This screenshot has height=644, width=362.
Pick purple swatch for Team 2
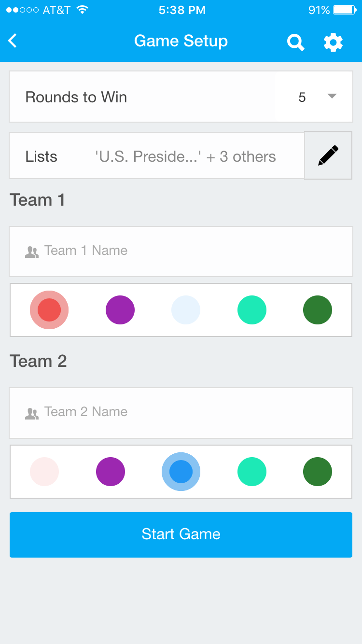pyautogui.click(x=111, y=472)
